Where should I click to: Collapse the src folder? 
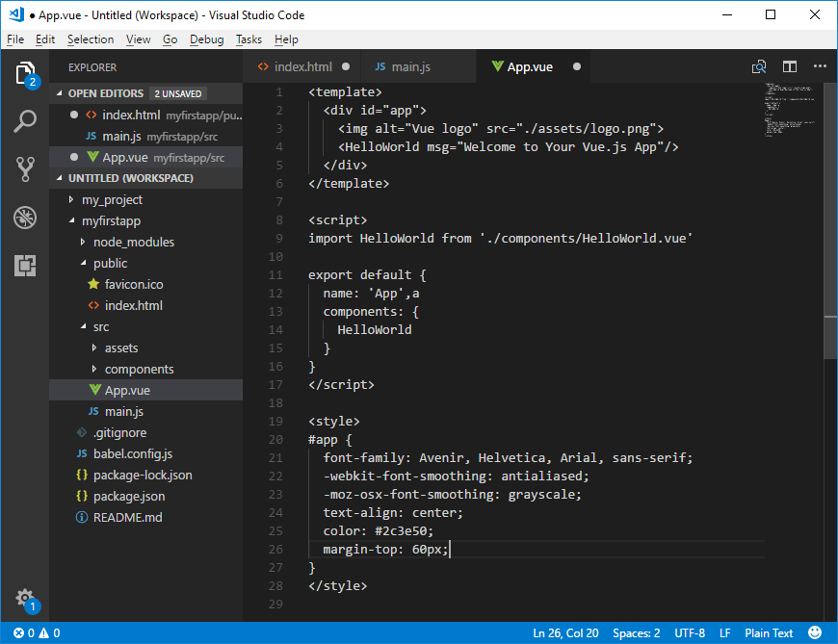point(83,326)
